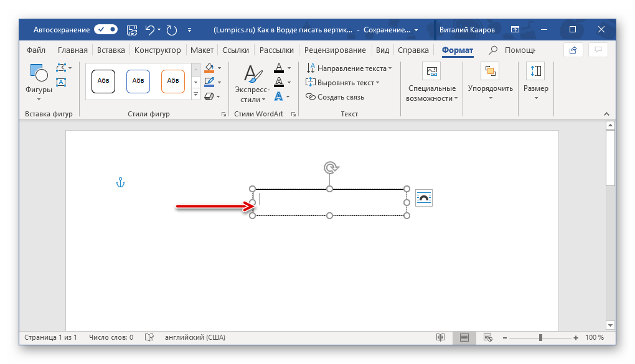Click the Ribbon Display Options icon
The image size is (635, 364).
pos(515,29)
